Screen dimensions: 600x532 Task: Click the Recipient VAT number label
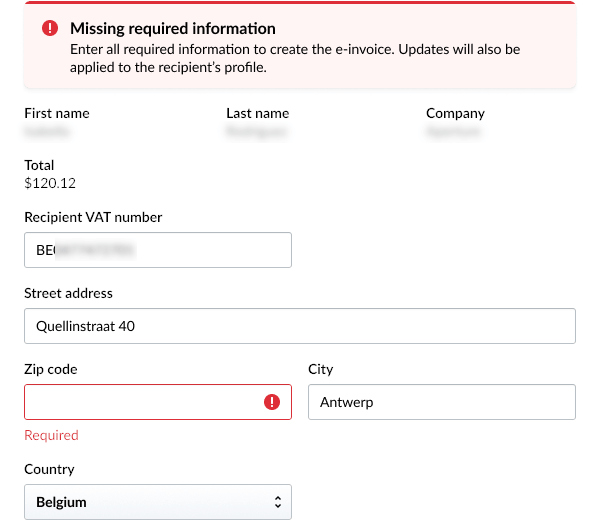pyautogui.click(x=93, y=217)
